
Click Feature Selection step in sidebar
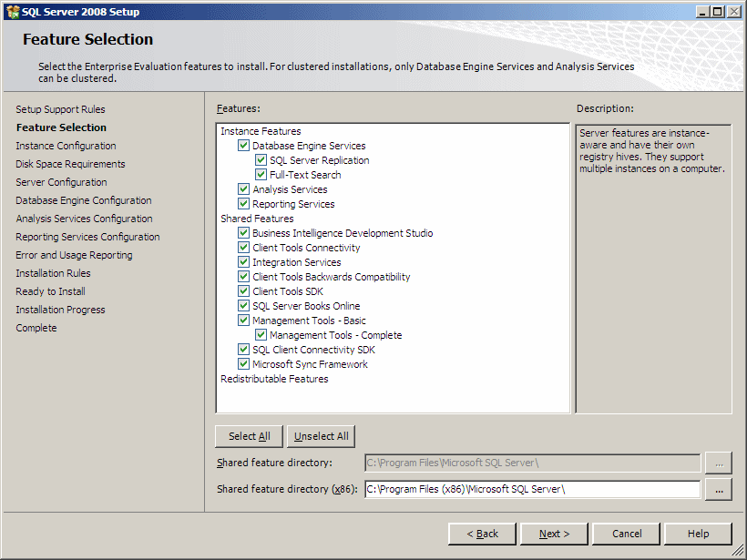[x=61, y=127]
